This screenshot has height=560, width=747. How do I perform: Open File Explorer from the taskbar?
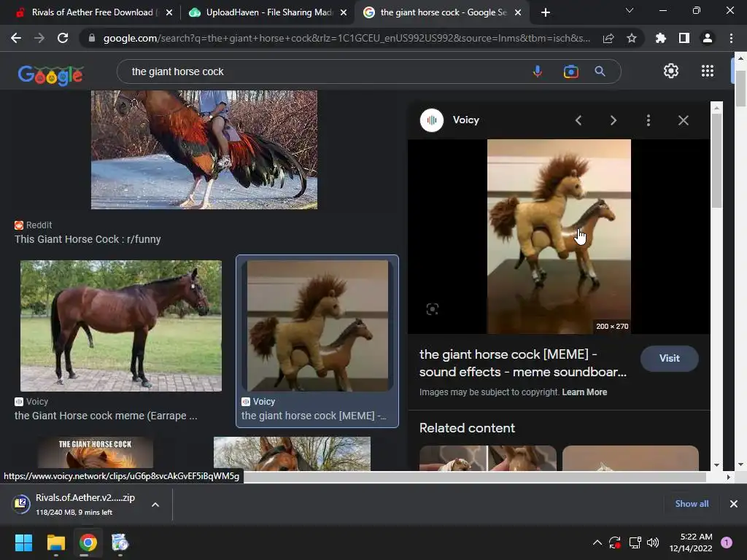click(x=55, y=542)
